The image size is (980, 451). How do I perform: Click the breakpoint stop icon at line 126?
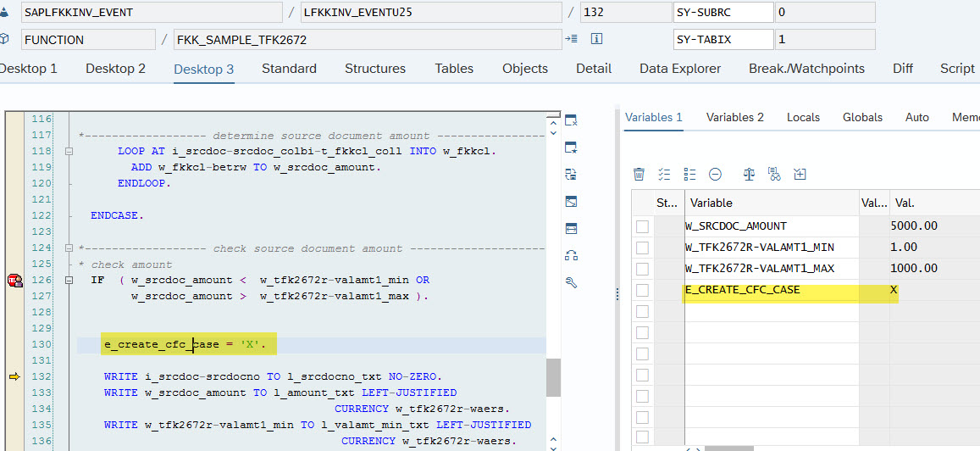pyautogui.click(x=14, y=280)
